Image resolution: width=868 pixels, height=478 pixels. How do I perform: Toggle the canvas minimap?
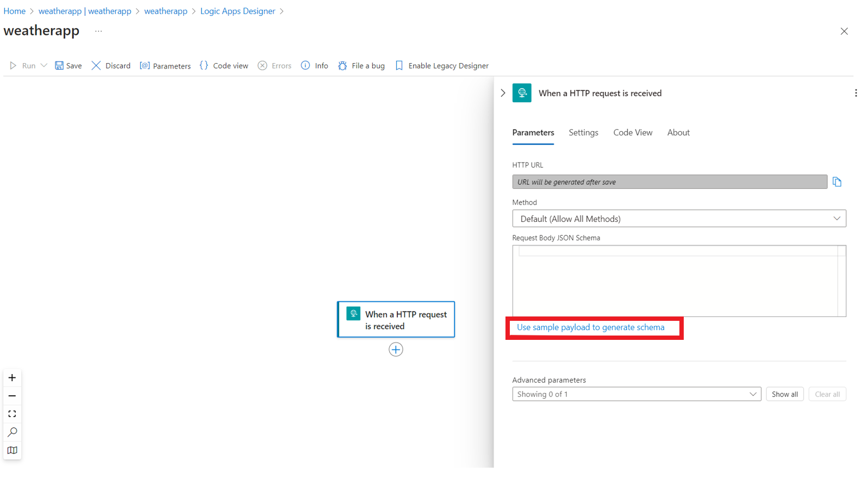[x=13, y=450]
